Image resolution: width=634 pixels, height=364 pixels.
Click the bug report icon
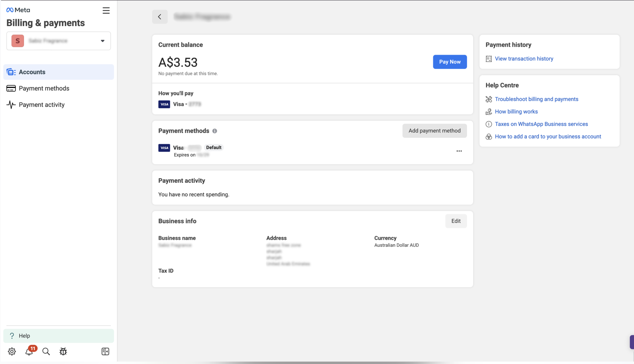63,351
